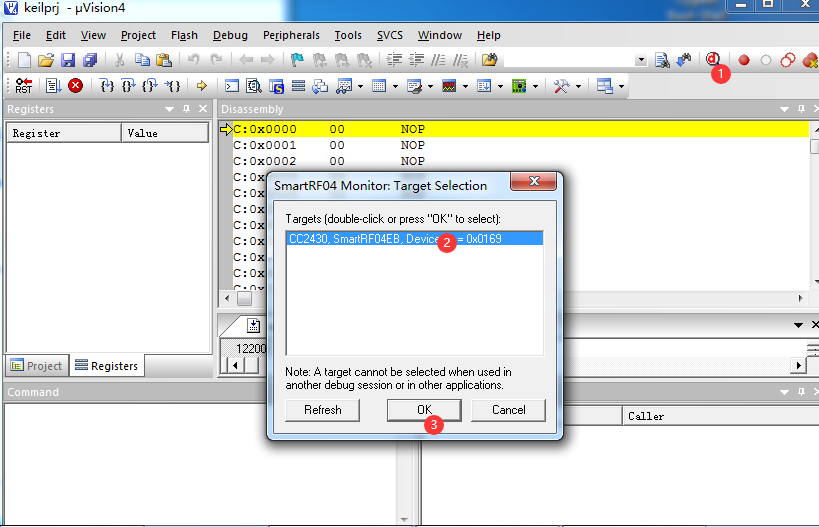The image size is (819, 527).
Task: Open the Command window icon
Action: 231,86
